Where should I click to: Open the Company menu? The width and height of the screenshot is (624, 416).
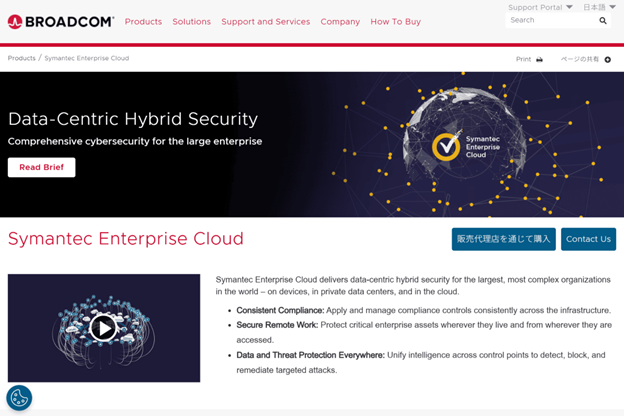340,21
